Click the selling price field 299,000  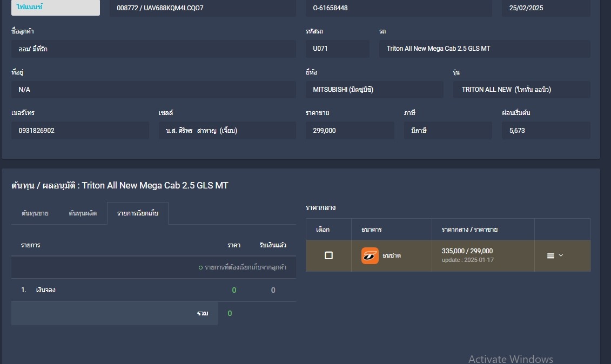pos(350,131)
